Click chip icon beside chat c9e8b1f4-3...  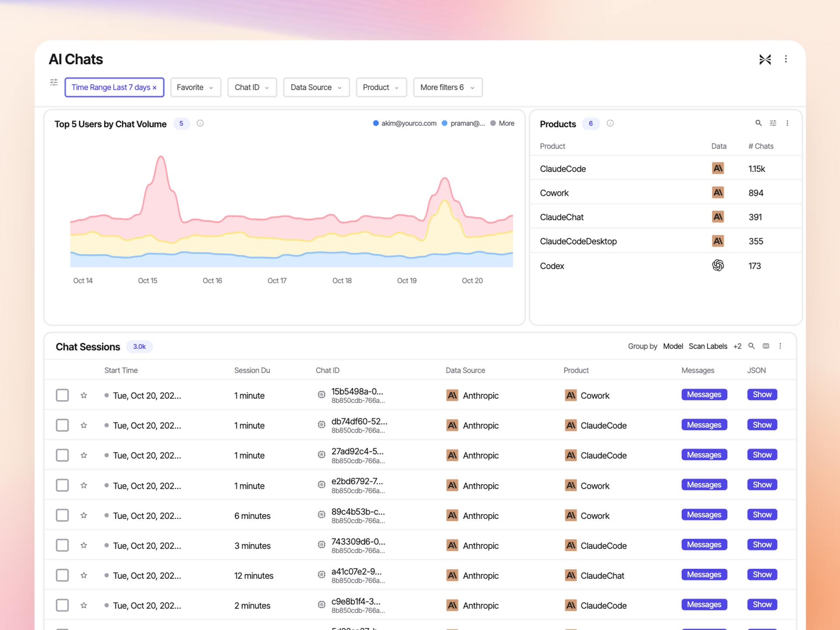[x=322, y=605]
